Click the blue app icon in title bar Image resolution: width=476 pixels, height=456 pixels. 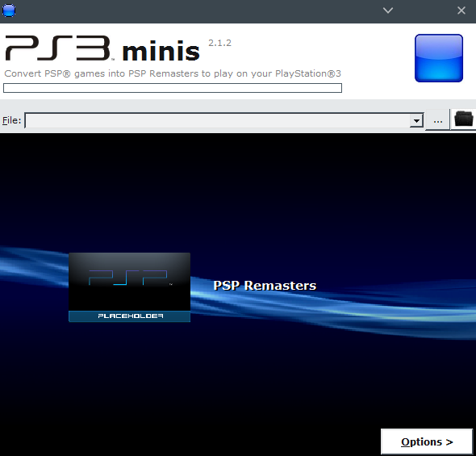9,10
